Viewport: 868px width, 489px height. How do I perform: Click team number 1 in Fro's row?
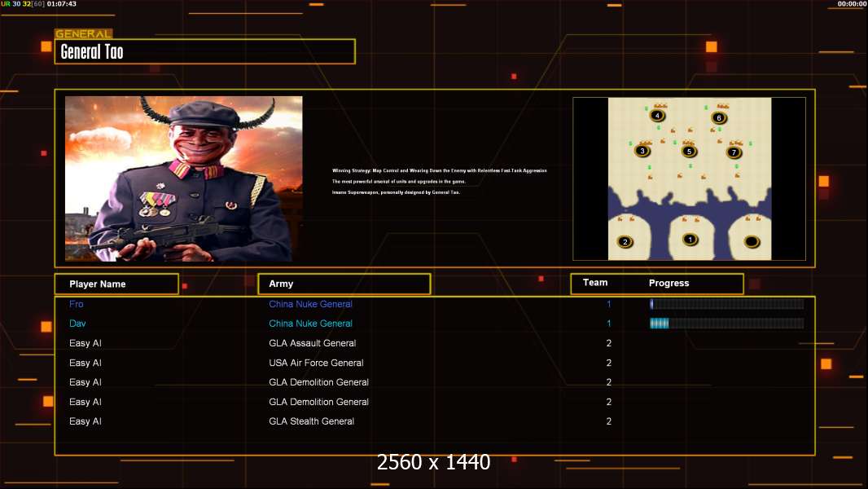coord(608,304)
